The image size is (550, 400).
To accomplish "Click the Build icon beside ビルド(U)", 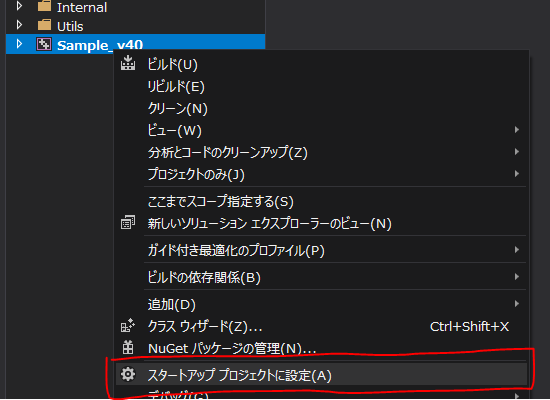I will (x=128, y=63).
